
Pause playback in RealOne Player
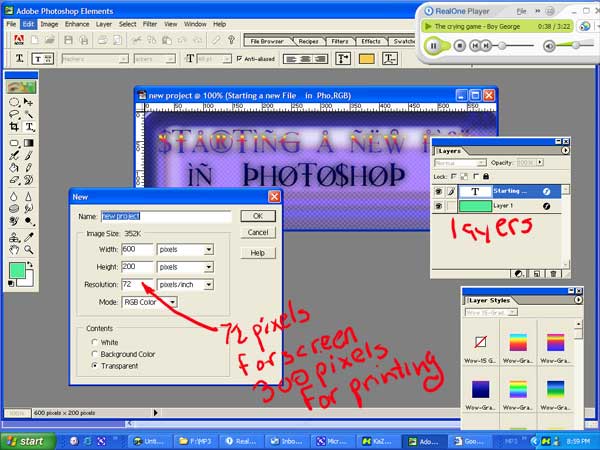pyautogui.click(x=434, y=45)
